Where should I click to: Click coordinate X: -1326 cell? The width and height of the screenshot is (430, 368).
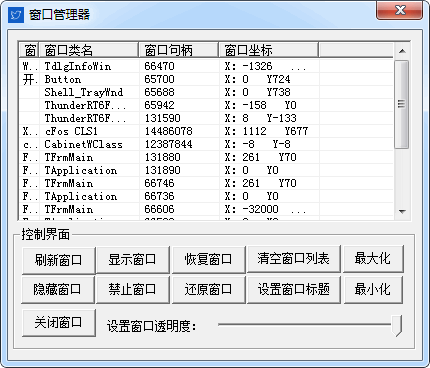[265, 66]
